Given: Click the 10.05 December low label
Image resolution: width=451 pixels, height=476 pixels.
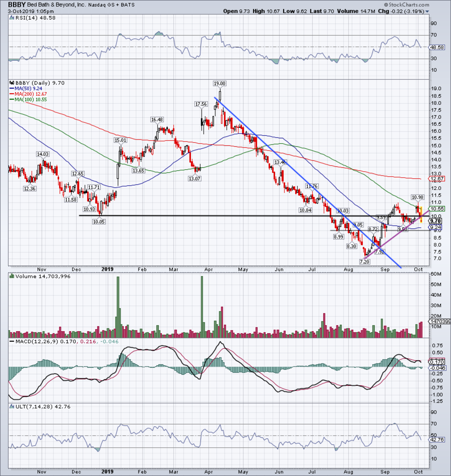Looking at the screenshot, I should pyautogui.click(x=99, y=222).
